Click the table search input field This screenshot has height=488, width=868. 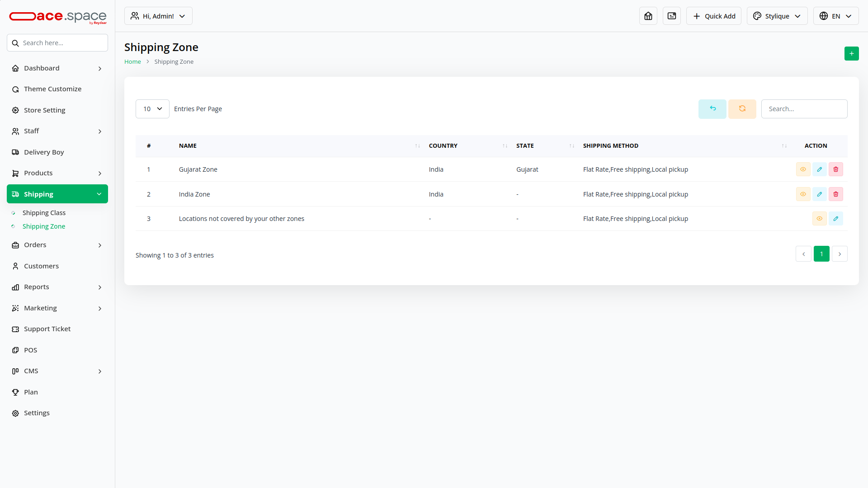point(804,109)
